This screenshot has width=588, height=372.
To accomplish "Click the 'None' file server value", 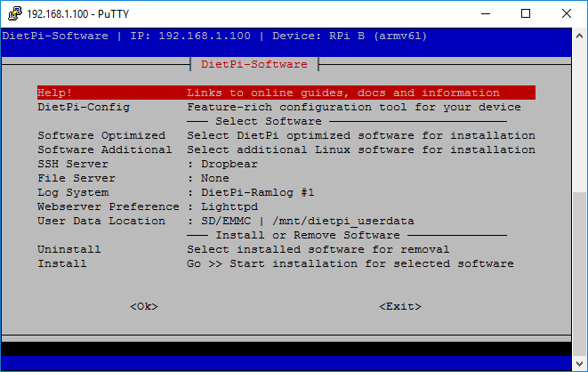I will coord(215,178).
